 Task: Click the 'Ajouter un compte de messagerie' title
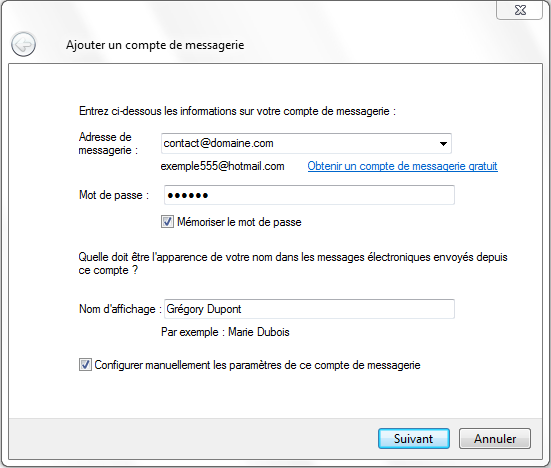(155, 45)
